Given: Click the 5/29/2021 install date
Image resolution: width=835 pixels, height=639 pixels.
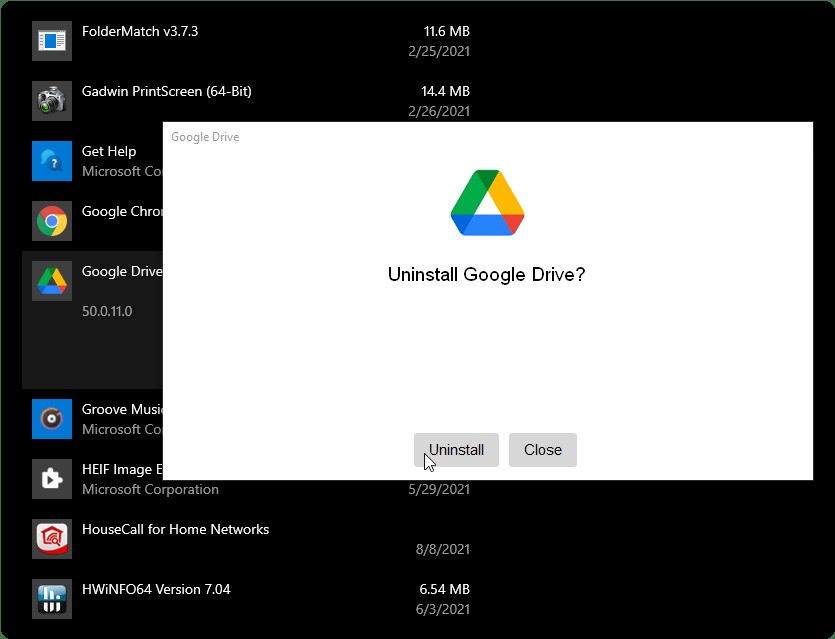Looking at the screenshot, I should 439,489.
